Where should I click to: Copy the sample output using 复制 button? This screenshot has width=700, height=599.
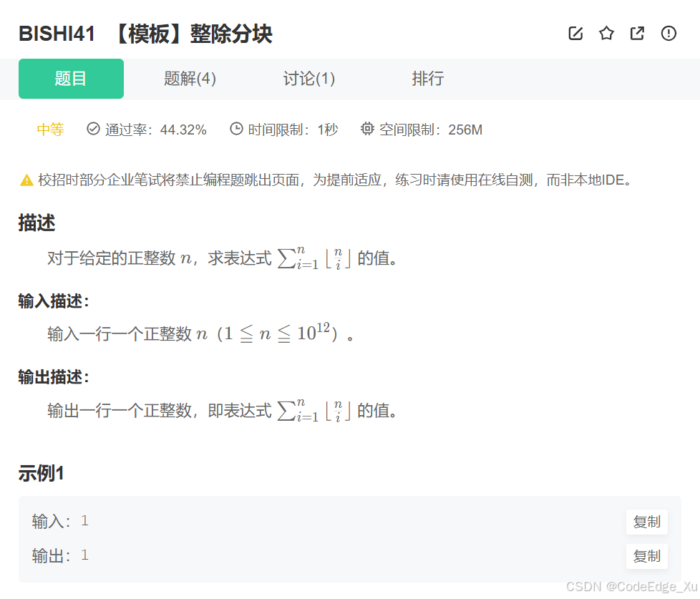pyautogui.click(x=646, y=556)
